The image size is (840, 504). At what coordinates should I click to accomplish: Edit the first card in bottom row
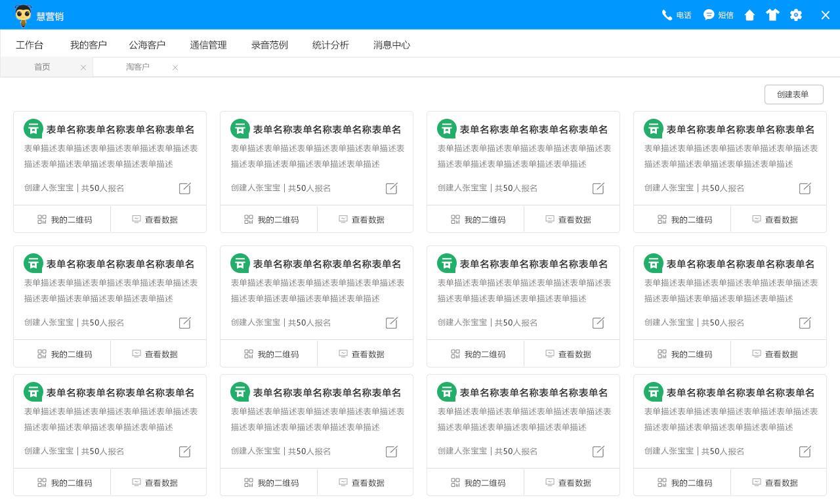pos(185,451)
